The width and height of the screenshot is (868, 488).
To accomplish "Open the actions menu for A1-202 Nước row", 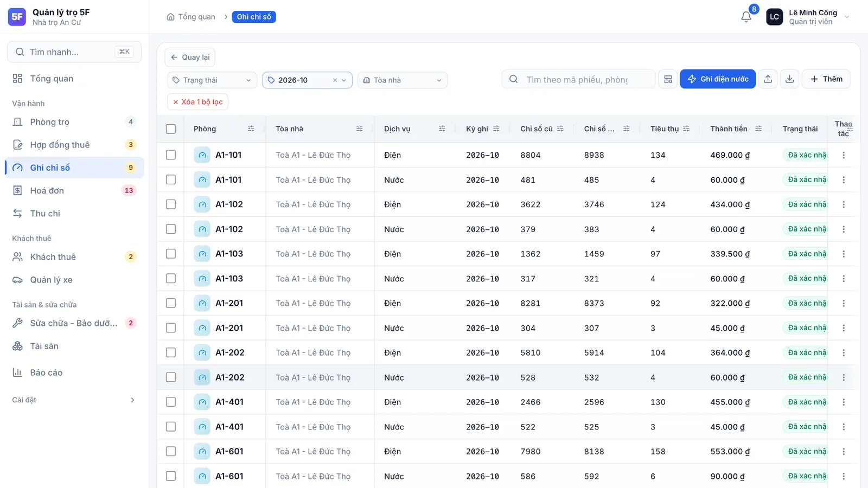I will point(844,377).
